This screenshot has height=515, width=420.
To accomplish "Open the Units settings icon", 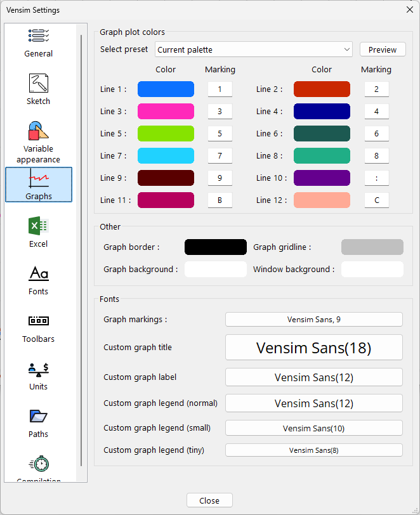I will [38, 369].
